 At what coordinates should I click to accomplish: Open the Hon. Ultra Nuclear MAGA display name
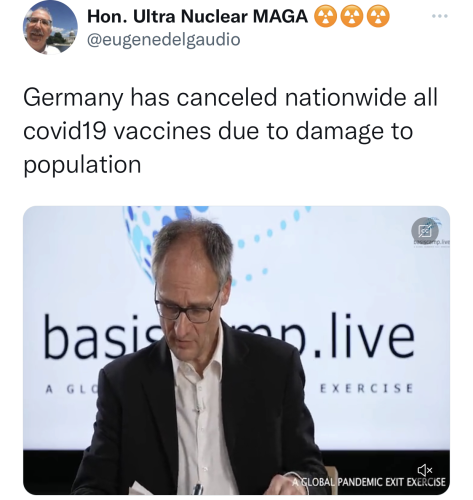pyautogui.click(x=197, y=16)
